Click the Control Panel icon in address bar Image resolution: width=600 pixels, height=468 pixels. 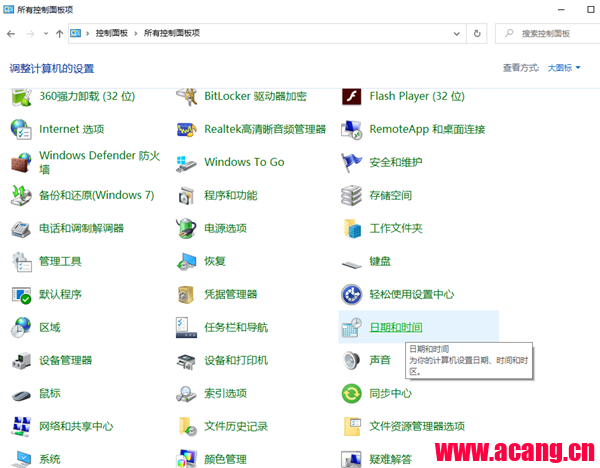pyautogui.click(x=76, y=33)
